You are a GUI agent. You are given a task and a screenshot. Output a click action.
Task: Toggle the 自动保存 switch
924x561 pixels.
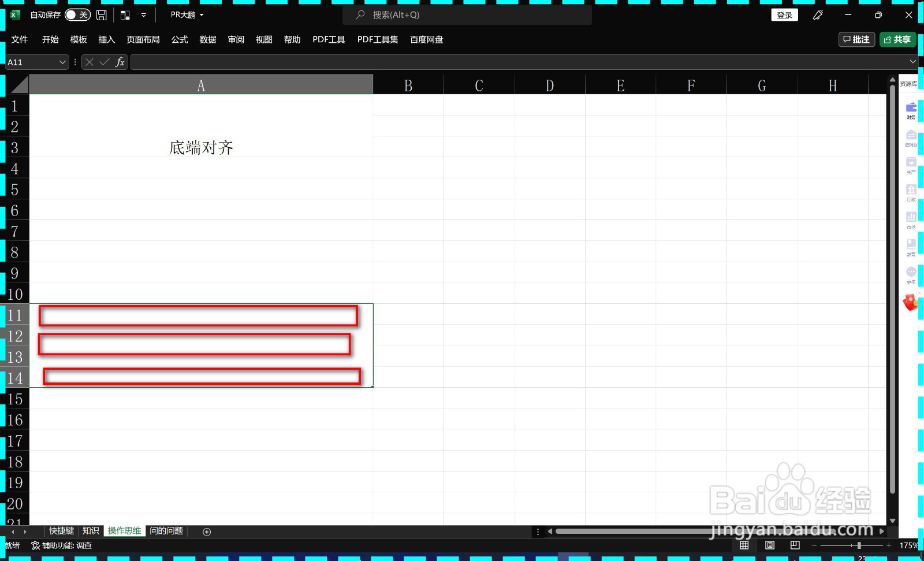77,15
